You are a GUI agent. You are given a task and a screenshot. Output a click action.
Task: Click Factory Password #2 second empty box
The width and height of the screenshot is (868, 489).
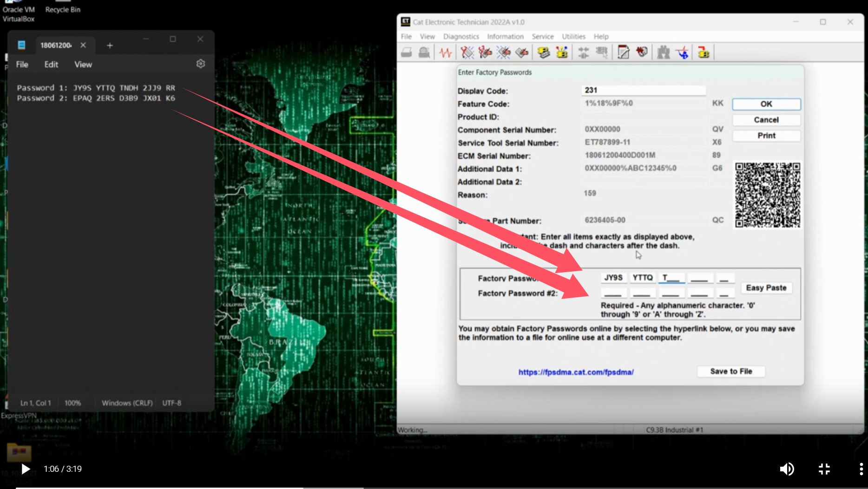[642, 293]
